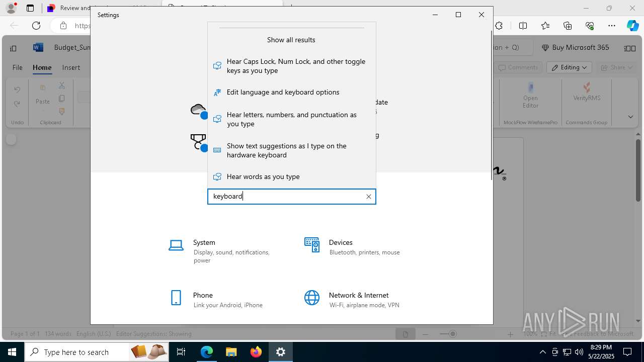644x362 pixels.
Task: Click English (U.S.) in Word status bar
Action: tap(94, 334)
